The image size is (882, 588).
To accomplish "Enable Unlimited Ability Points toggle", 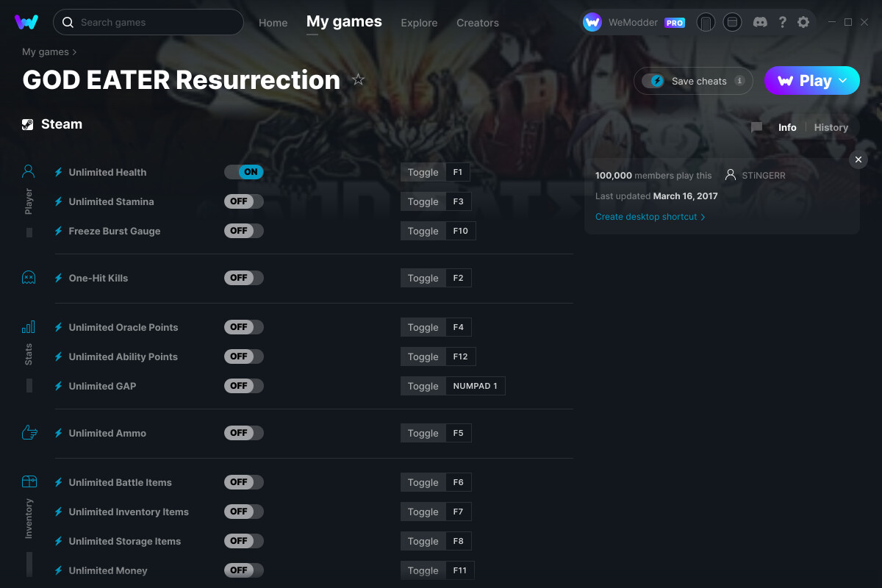I will 244,356.
